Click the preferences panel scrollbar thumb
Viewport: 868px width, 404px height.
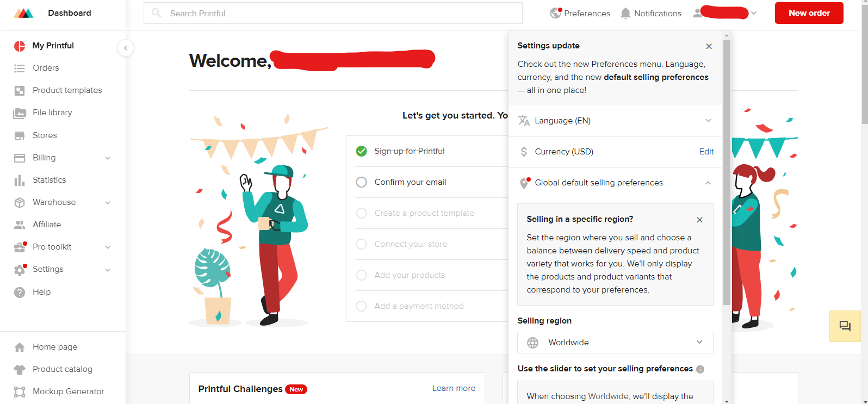(727, 171)
